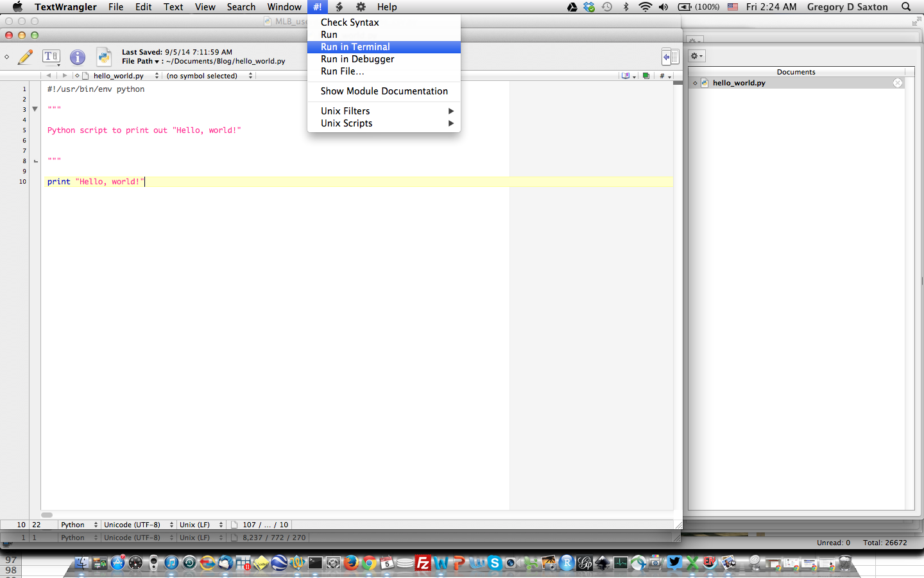
Task: Go to next document arrow
Action: click(64, 75)
